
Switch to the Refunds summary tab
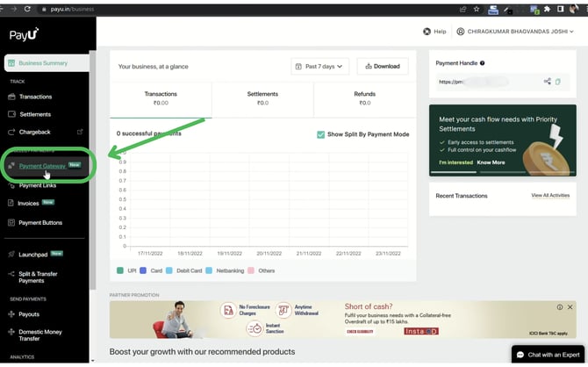pos(364,98)
